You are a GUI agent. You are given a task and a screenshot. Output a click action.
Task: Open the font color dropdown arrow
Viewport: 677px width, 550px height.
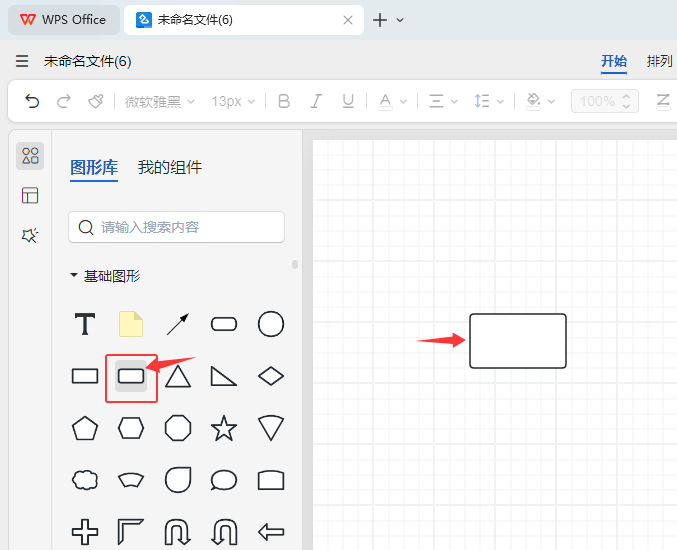[403, 102]
